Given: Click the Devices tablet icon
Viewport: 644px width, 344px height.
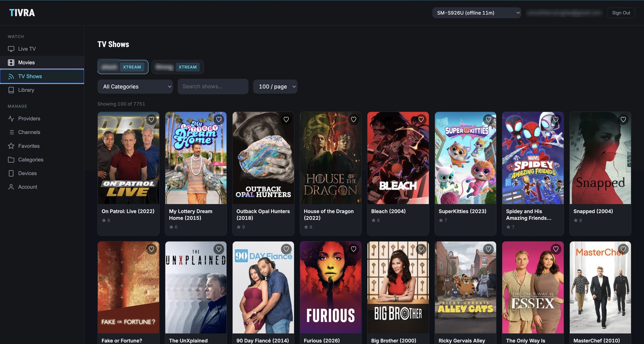Looking at the screenshot, I should (x=11, y=173).
